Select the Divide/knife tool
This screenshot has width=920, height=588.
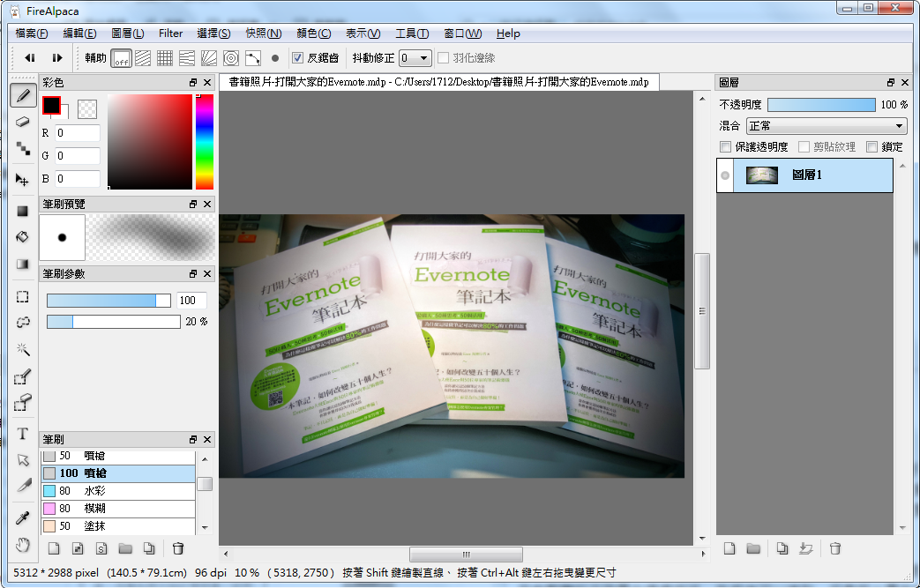click(23, 486)
